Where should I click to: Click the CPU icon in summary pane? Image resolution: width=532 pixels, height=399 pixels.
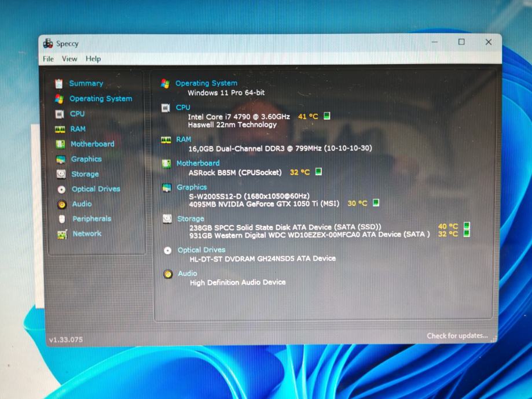coord(166,108)
